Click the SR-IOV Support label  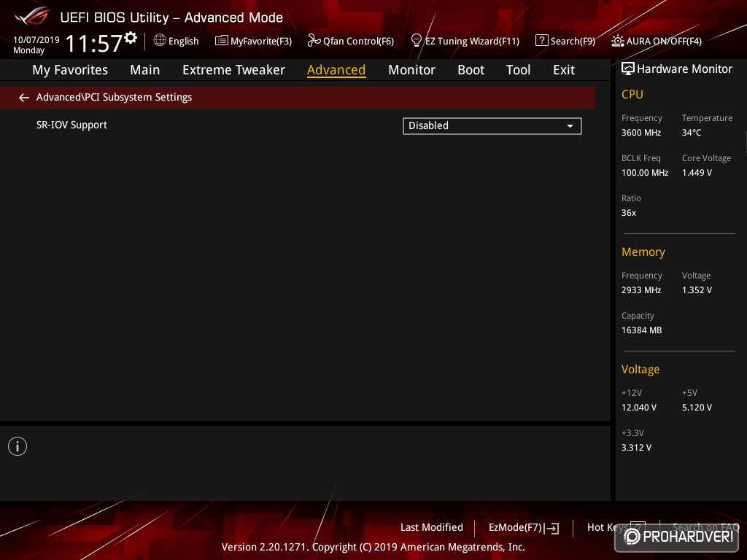tap(71, 125)
